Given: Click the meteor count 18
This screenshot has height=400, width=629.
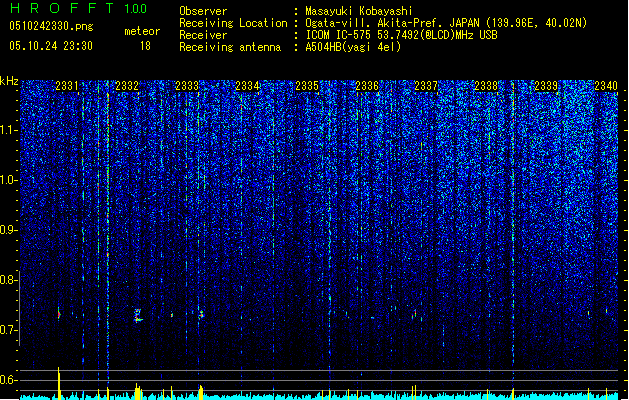Looking at the screenshot, I should [x=145, y=46].
